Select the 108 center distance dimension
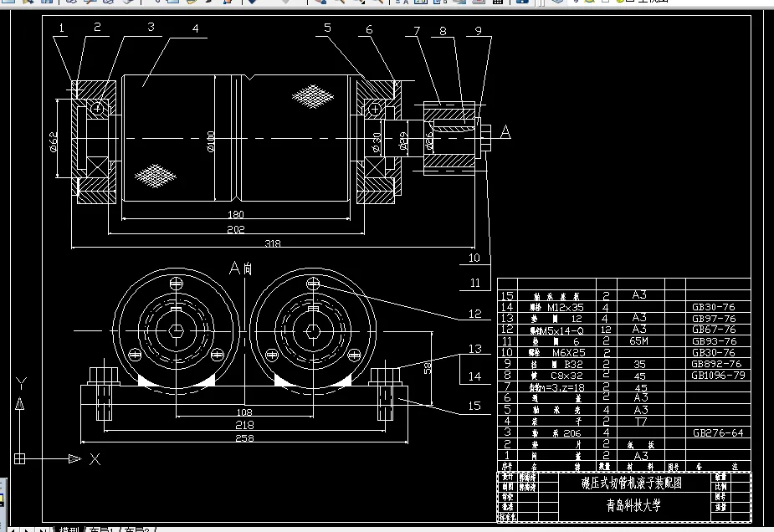 coord(244,412)
